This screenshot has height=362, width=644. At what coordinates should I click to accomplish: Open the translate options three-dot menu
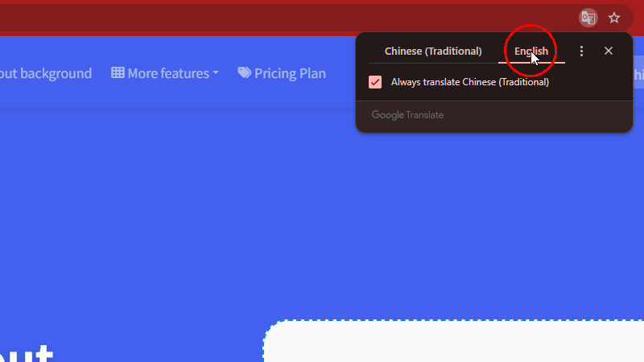click(581, 51)
